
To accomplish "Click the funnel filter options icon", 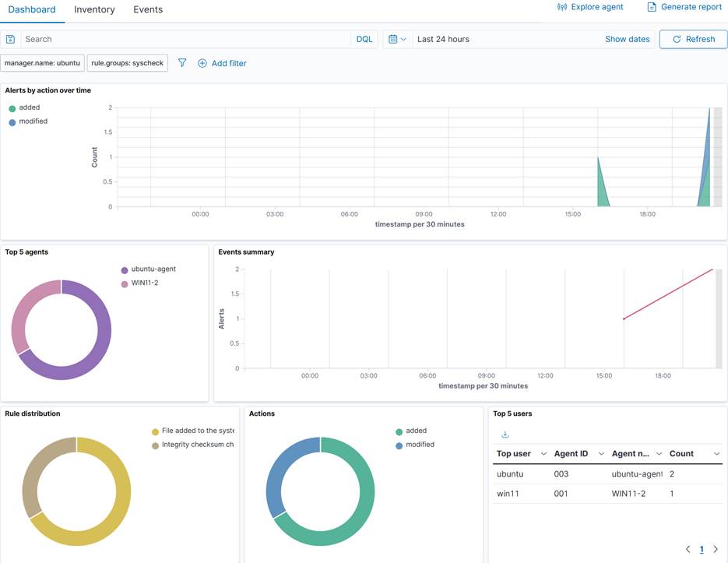I will point(182,63).
